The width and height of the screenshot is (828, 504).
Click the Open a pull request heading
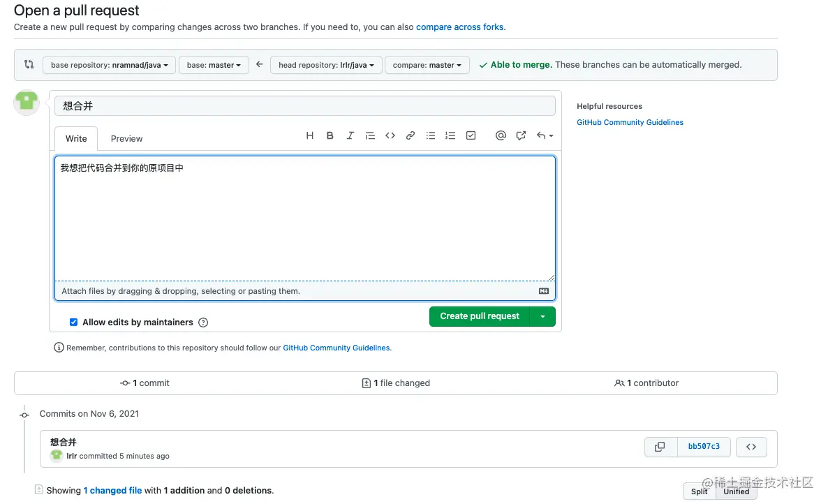click(77, 10)
